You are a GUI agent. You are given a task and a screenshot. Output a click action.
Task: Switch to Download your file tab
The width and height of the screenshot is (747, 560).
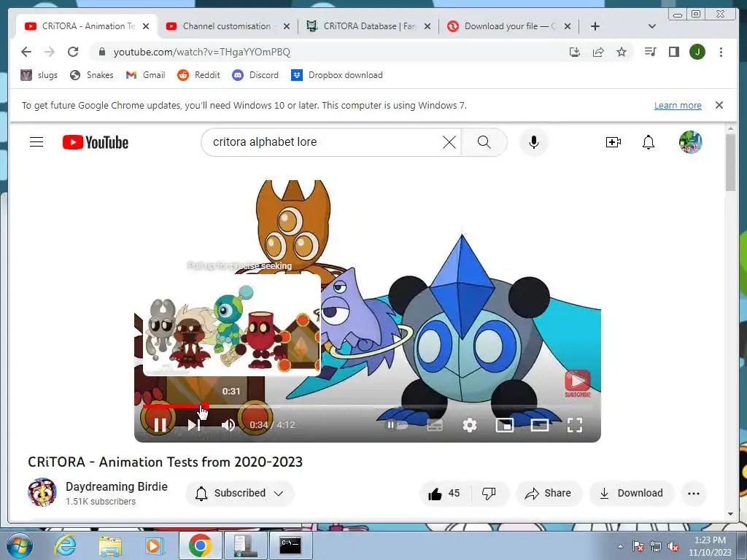510,26
